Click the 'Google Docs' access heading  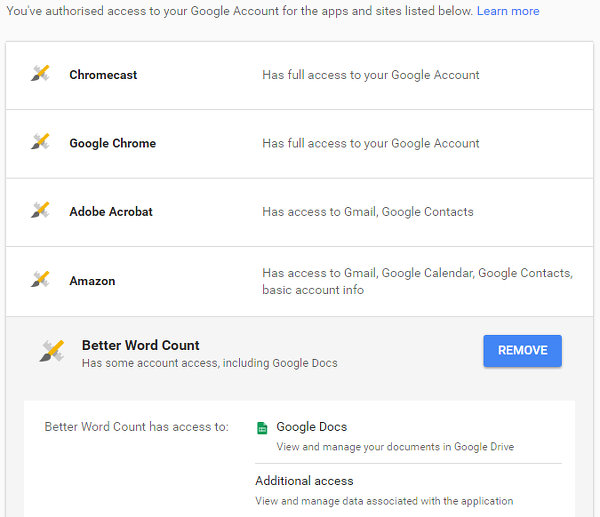(x=311, y=427)
